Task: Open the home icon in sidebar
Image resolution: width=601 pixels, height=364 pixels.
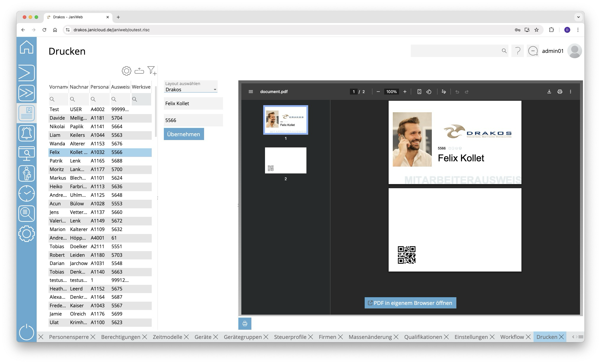Action: [27, 47]
